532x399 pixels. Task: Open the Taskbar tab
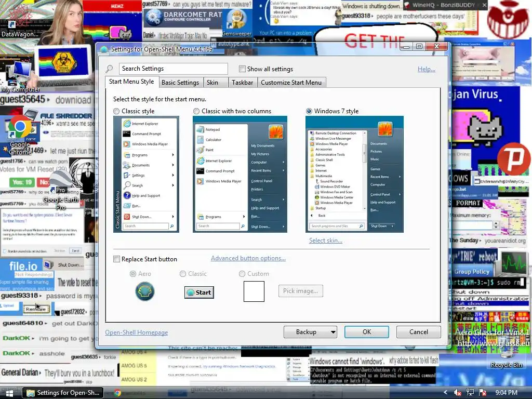pos(242,83)
